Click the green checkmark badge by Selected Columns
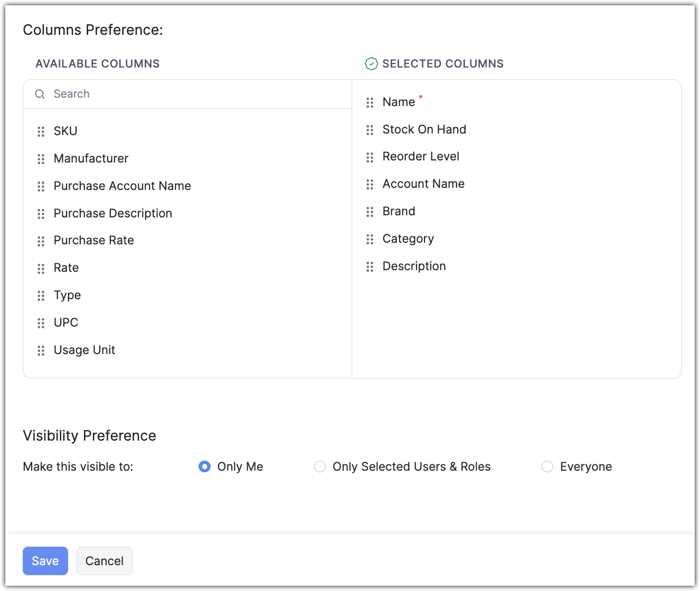The height and width of the screenshot is (591, 700). tap(371, 64)
